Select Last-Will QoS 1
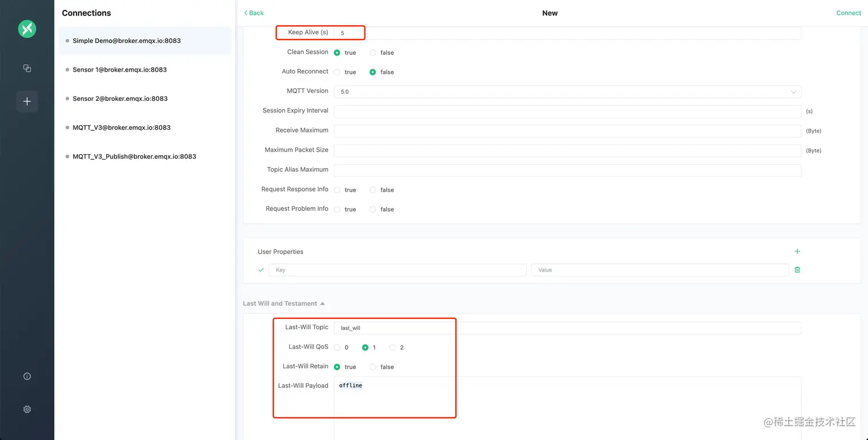This screenshot has width=868, height=440. (365, 348)
